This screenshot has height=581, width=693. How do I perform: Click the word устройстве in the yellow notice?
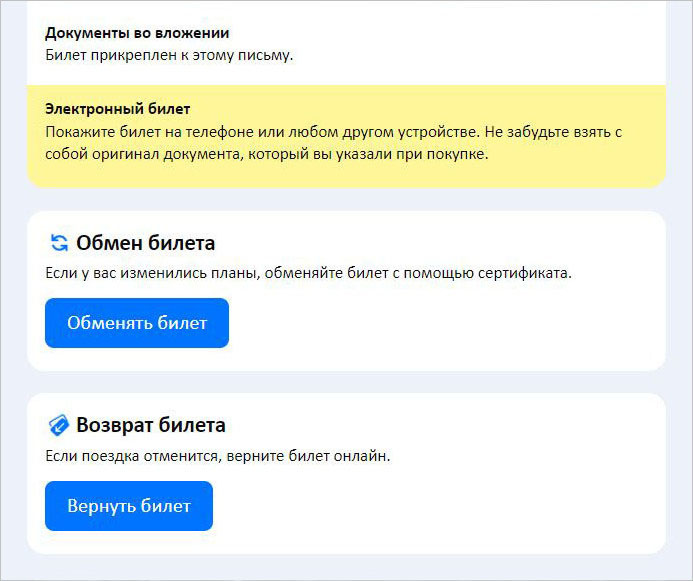point(415,132)
